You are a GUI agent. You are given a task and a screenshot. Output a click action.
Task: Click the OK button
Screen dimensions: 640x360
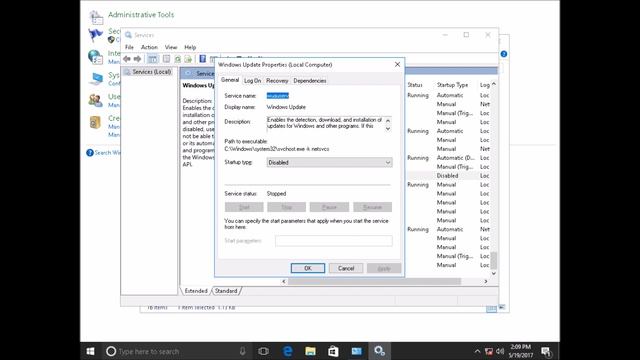tap(308, 268)
